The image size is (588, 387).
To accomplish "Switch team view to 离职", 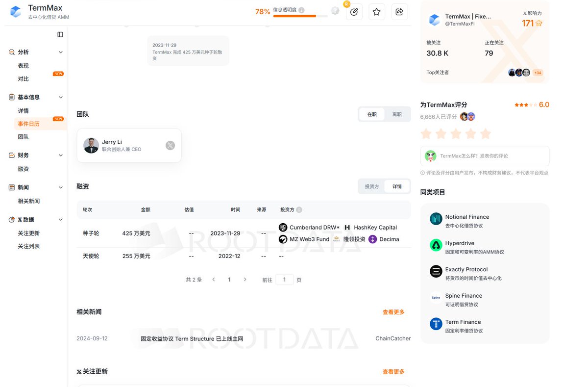I will (397, 114).
